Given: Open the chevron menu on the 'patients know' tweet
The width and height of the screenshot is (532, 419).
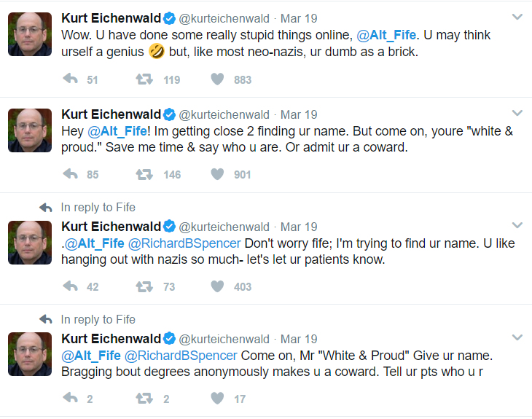Looking at the screenshot, I should tap(517, 225).
